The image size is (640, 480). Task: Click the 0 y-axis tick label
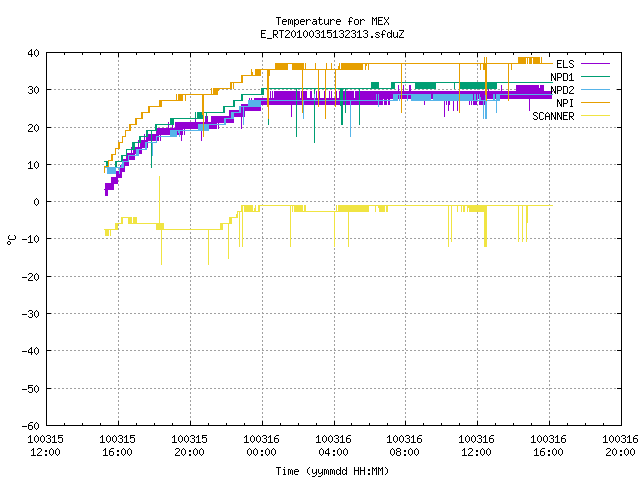tap(37, 202)
